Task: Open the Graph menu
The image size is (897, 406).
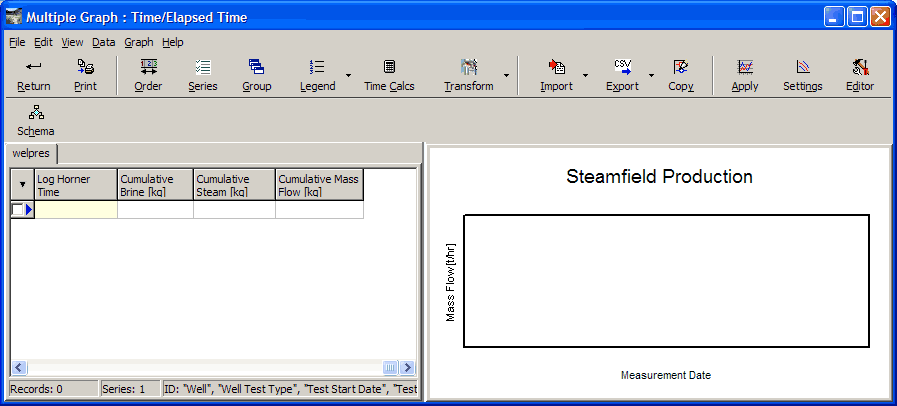Action: point(139,42)
